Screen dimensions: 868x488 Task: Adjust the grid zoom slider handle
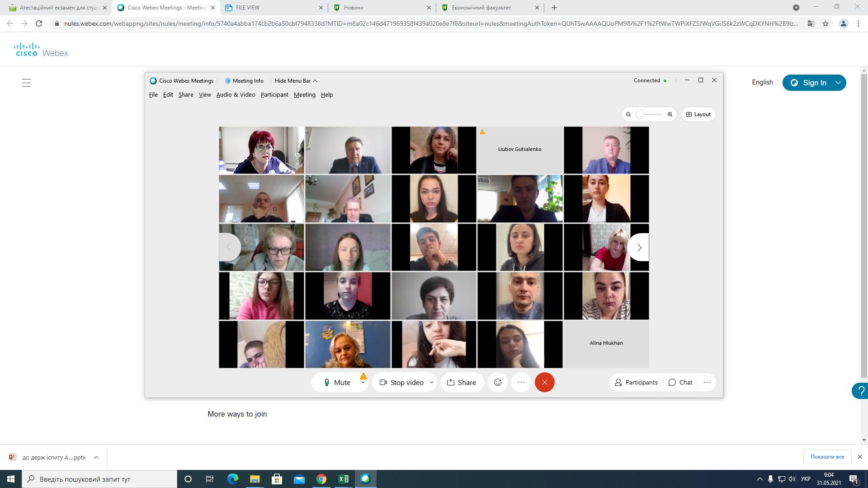click(x=640, y=114)
